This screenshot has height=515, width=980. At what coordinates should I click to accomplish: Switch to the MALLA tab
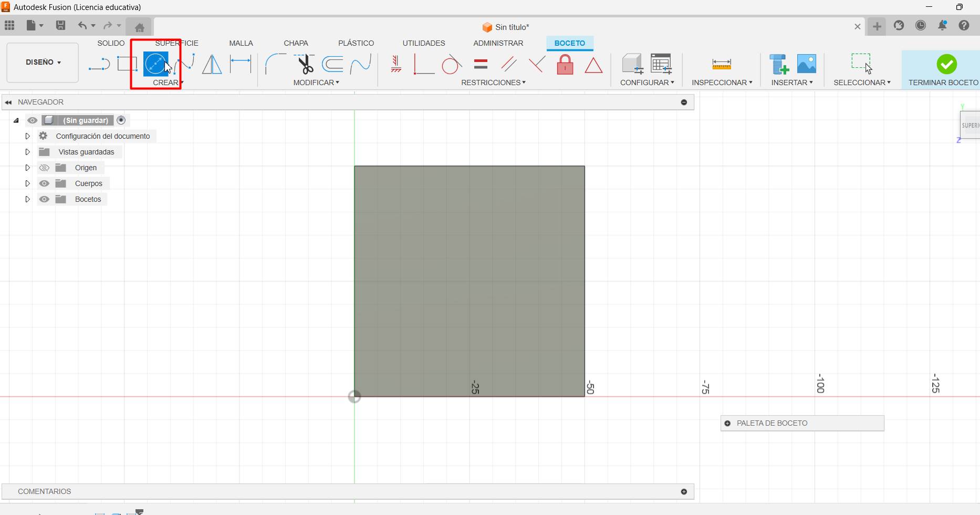241,43
